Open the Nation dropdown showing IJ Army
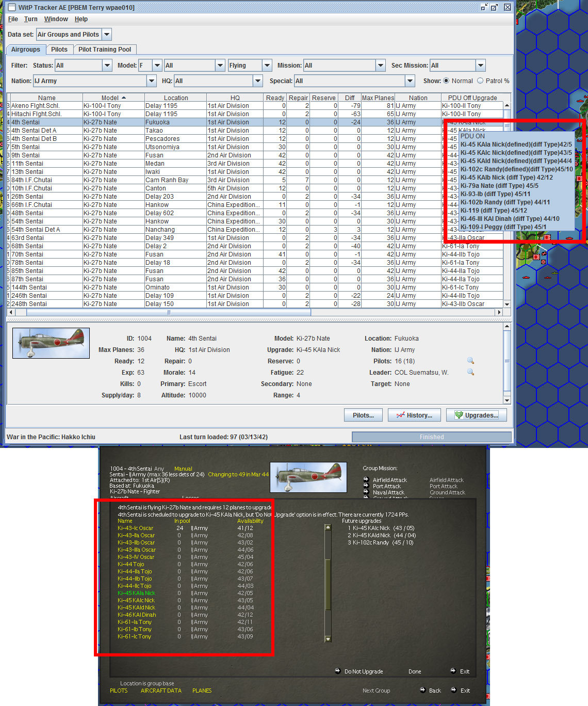 (x=151, y=81)
